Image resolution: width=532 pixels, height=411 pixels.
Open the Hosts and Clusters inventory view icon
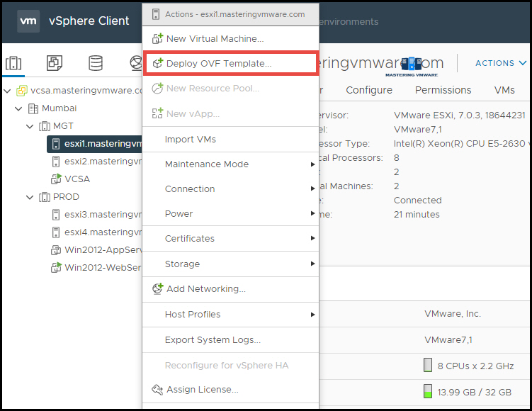pyautogui.click(x=13, y=63)
